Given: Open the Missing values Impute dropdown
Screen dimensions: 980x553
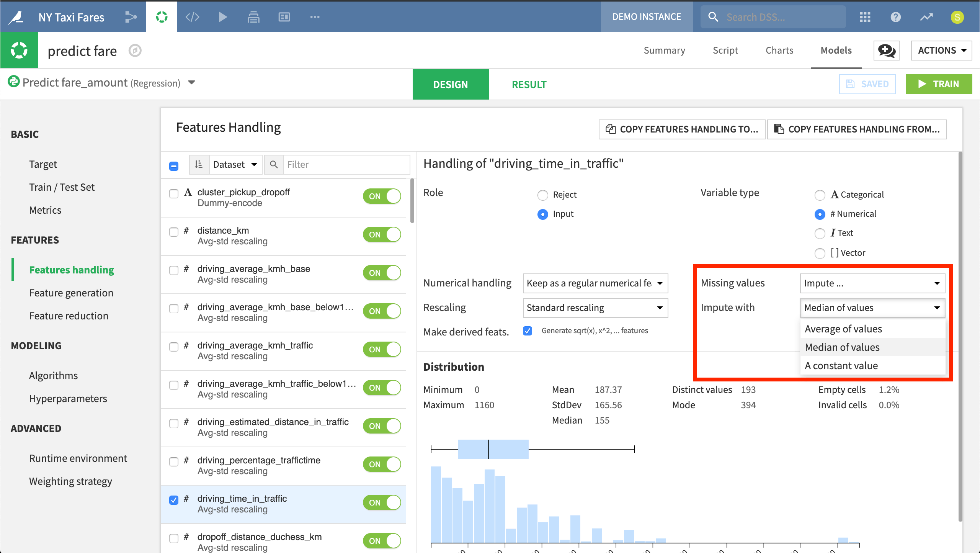Looking at the screenshot, I should [x=872, y=283].
